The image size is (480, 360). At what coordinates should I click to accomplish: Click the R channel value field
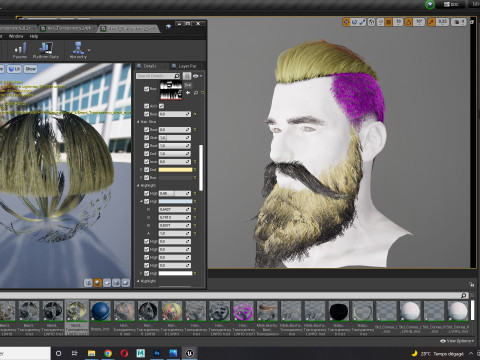(x=175, y=209)
